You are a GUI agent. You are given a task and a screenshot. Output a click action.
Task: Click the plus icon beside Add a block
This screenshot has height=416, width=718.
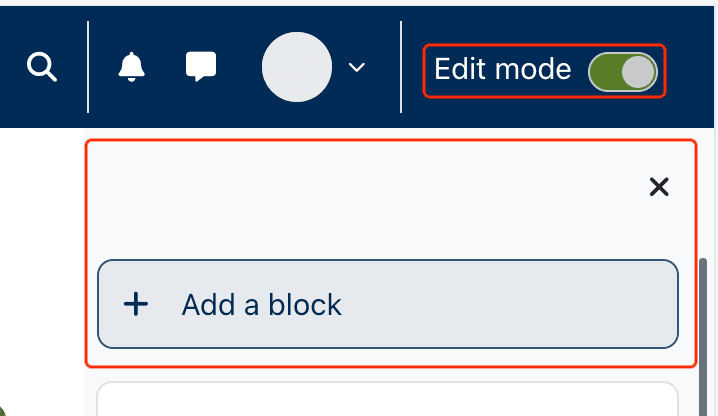tap(135, 304)
